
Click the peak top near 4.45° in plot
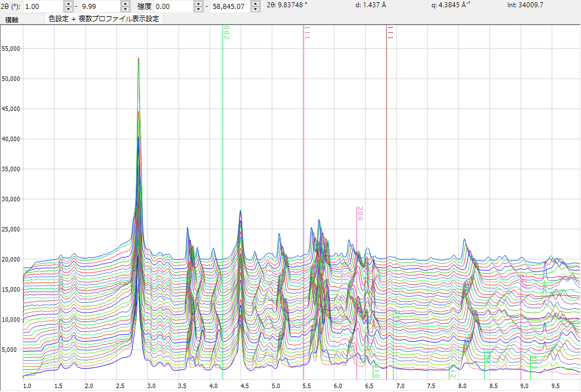(x=240, y=211)
